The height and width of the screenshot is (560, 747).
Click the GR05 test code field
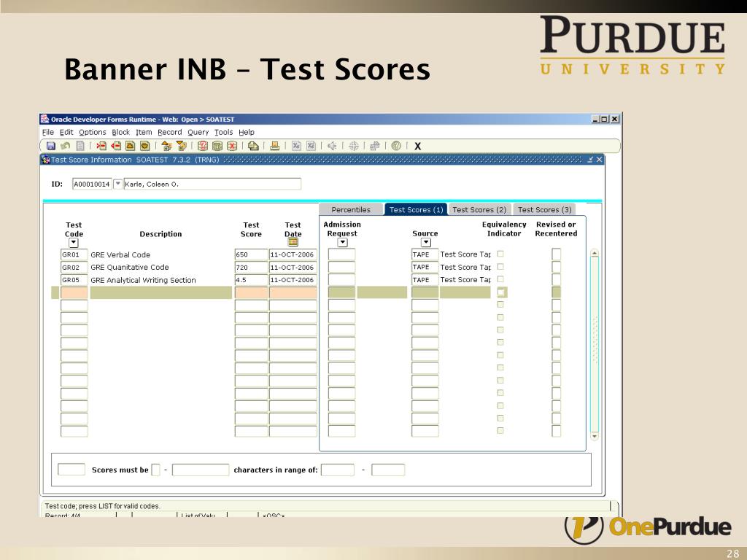pyautogui.click(x=74, y=280)
